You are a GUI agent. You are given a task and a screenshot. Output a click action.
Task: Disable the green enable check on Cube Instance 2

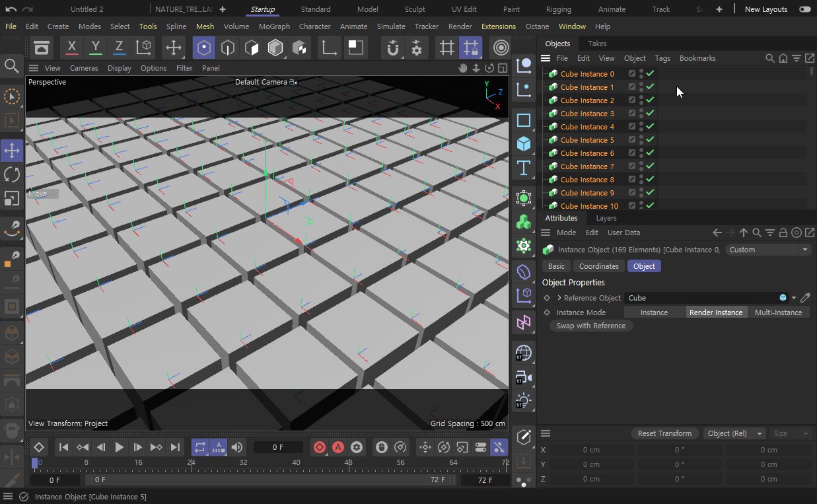coord(649,100)
